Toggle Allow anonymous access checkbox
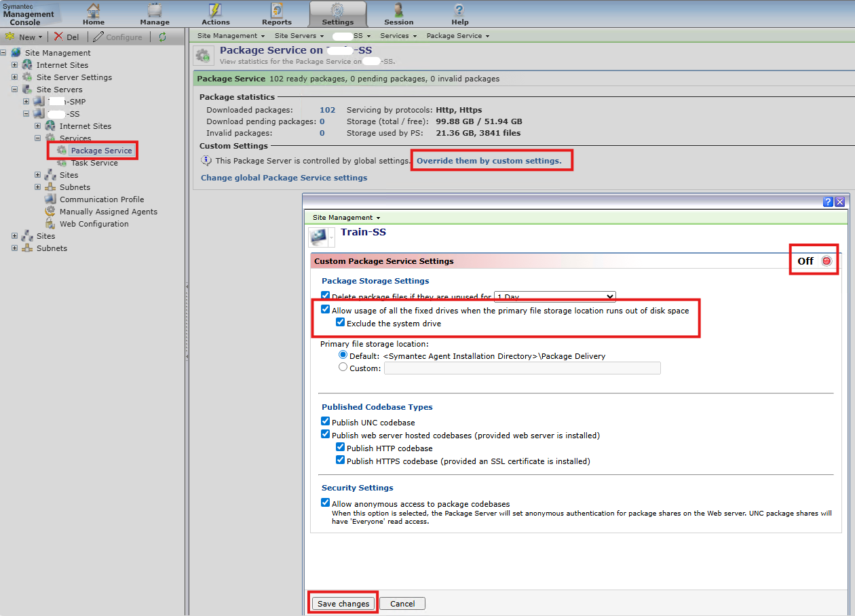Image resolution: width=855 pixels, height=616 pixels. (326, 503)
